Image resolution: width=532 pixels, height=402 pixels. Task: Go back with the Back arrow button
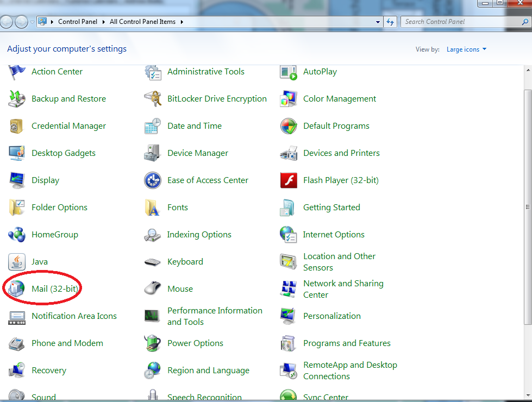click(6, 22)
